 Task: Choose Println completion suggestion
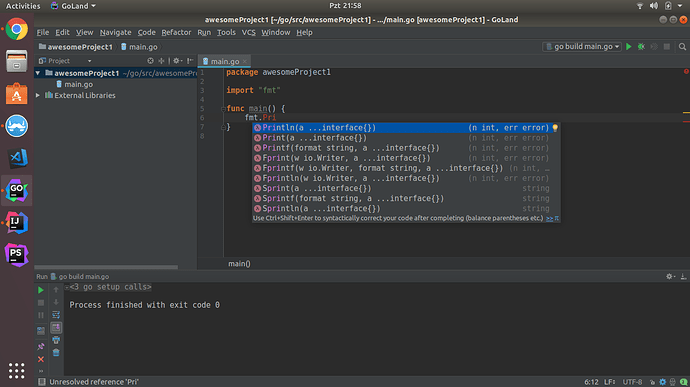(406, 128)
